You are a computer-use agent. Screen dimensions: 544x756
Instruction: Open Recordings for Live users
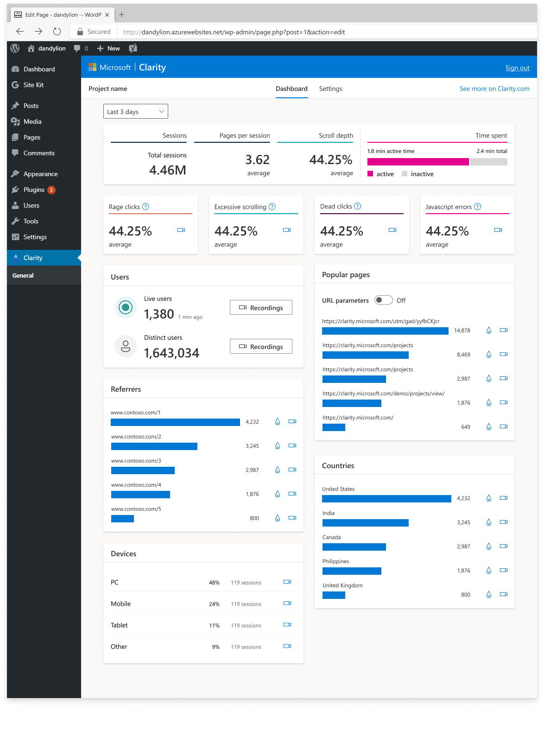point(261,307)
